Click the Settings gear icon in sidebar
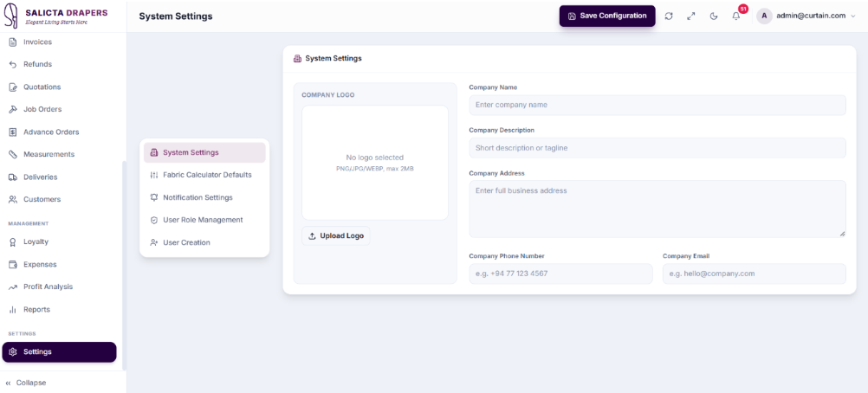868x393 pixels. 13,352
